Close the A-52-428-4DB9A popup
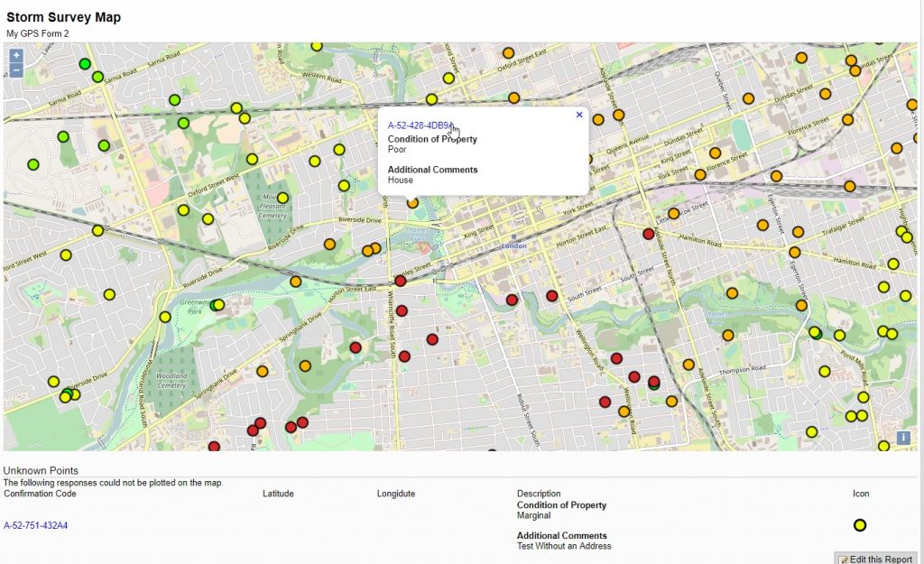Viewport: 924px width, 564px height. [577, 115]
